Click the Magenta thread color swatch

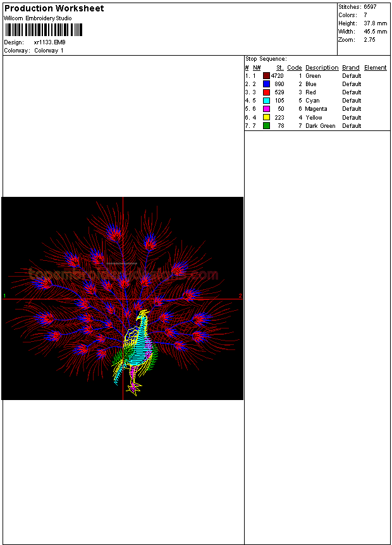266,109
